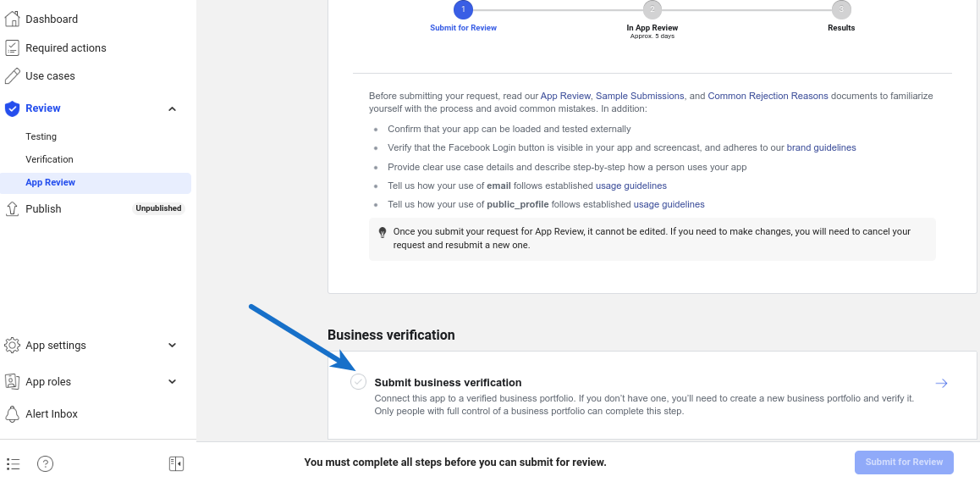Click the Submit business verification check circle
The image size is (980, 482).
point(359,382)
